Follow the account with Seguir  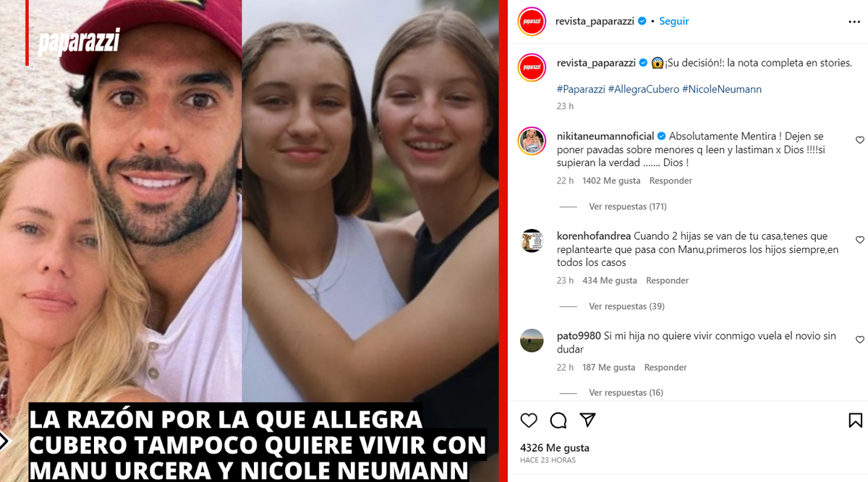pos(674,22)
